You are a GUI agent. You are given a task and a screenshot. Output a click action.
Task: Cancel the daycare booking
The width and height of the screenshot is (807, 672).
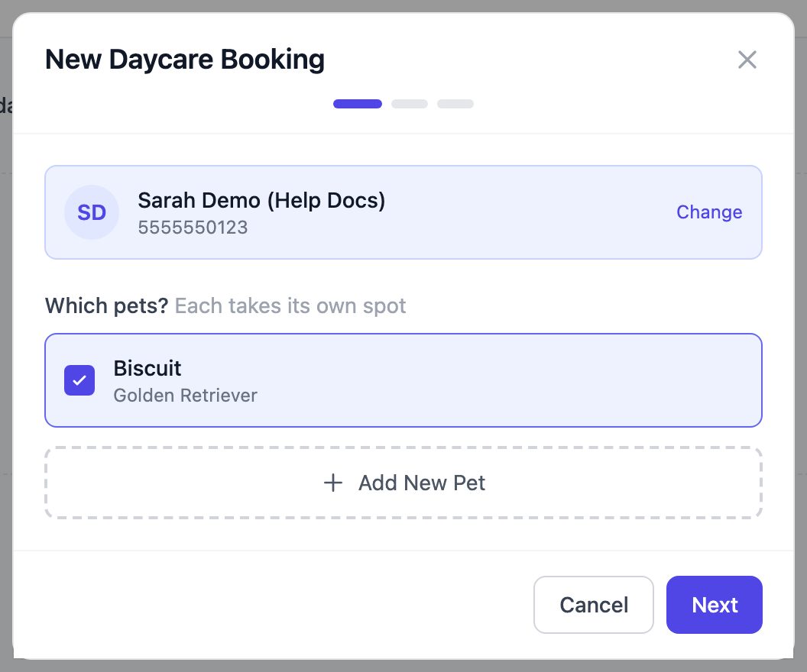tap(594, 605)
